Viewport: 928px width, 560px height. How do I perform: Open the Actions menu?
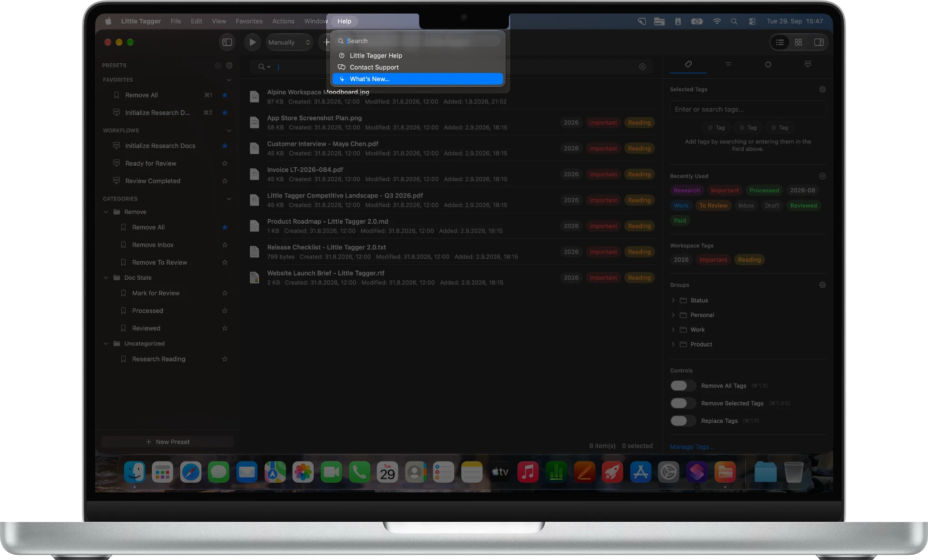[283, 21]
